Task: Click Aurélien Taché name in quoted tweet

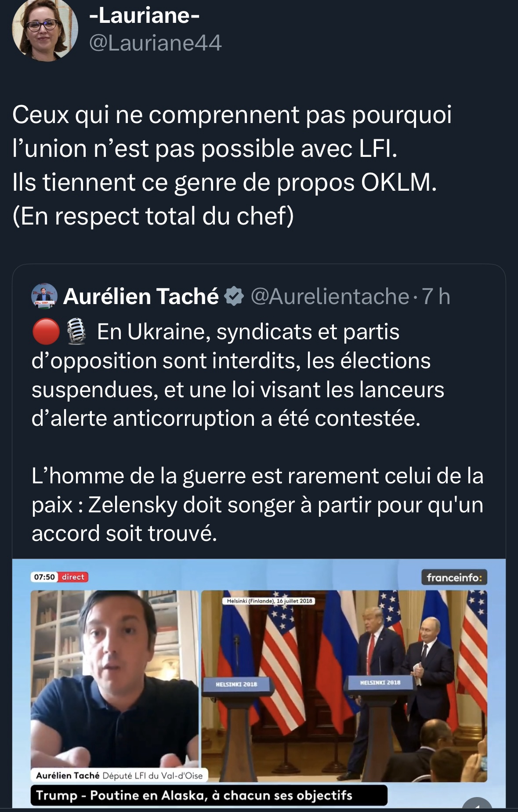Action: (x=141, y=297)
